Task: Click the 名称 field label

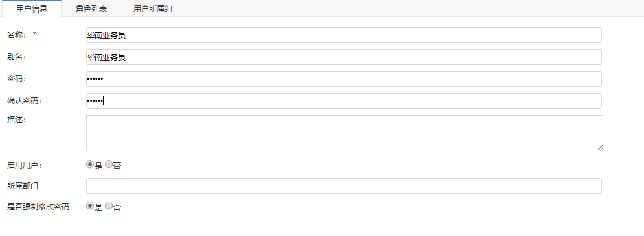Action: tap(16, 35)
